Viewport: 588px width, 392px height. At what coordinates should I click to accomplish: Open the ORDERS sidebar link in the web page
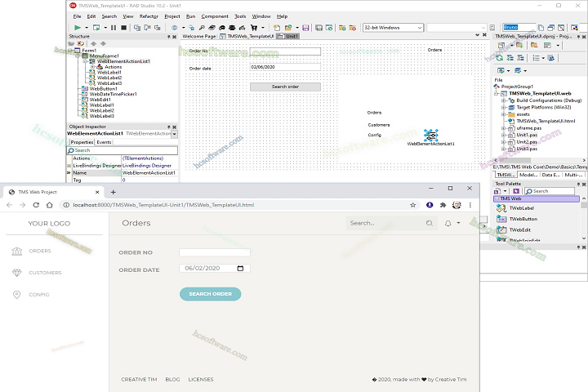pos(40,251)
